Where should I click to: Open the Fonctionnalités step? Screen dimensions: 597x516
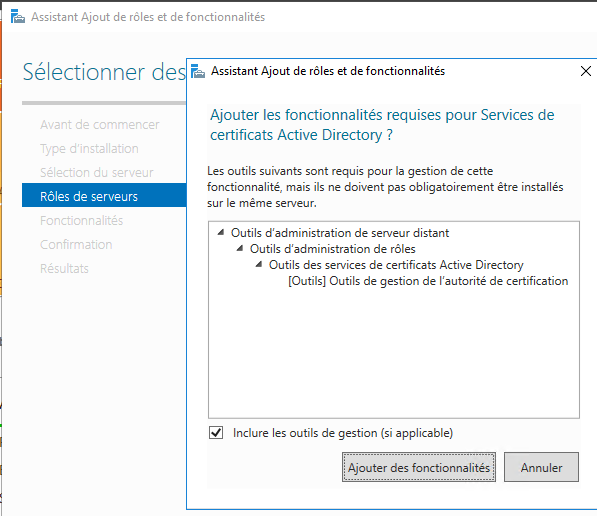click(81, 220)
